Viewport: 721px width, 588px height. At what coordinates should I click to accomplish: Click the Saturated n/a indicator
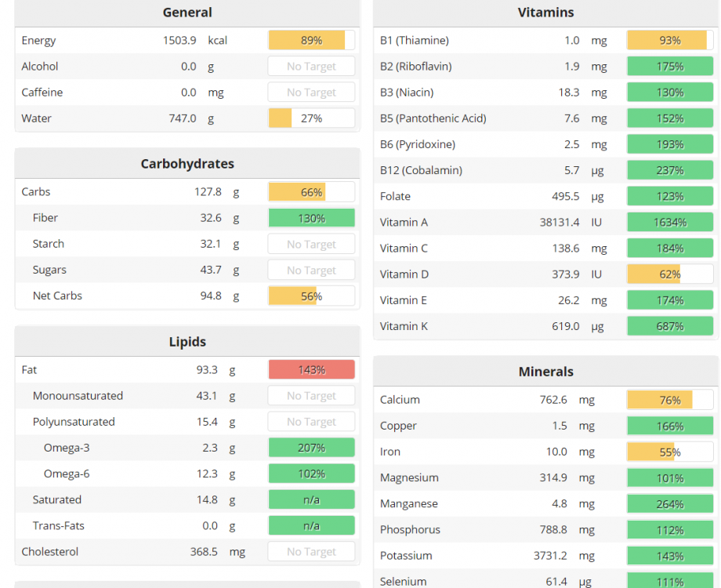[x=311, y=499]
